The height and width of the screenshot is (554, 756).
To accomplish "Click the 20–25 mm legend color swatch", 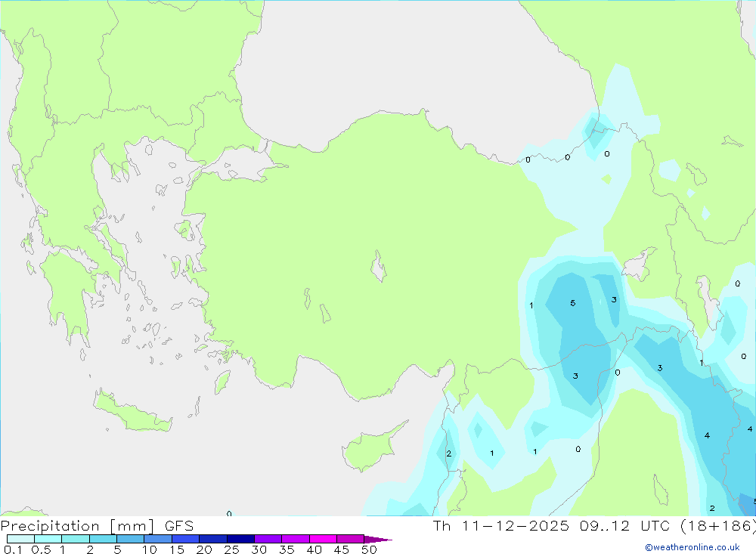I will tap(212, 539).
